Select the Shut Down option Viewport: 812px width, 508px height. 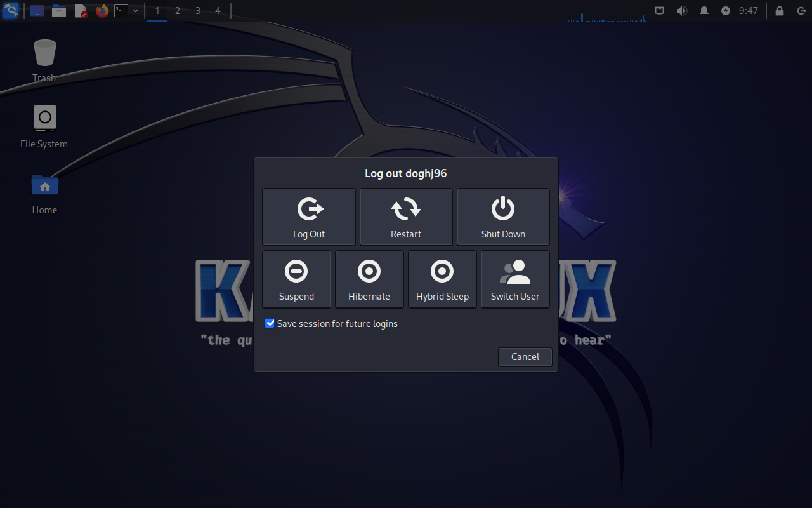(503, 217)
